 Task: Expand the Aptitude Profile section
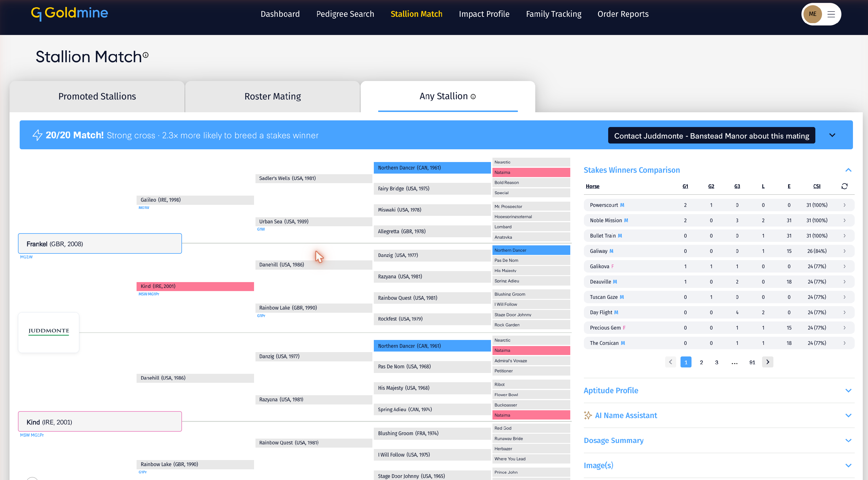[x=848, y=391]
